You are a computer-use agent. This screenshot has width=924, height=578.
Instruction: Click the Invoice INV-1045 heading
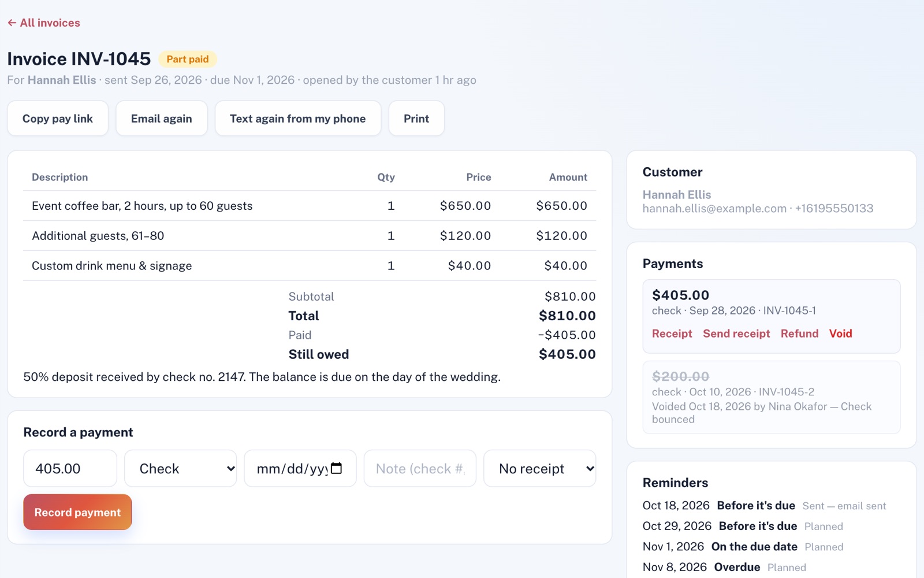click(79, 59)
